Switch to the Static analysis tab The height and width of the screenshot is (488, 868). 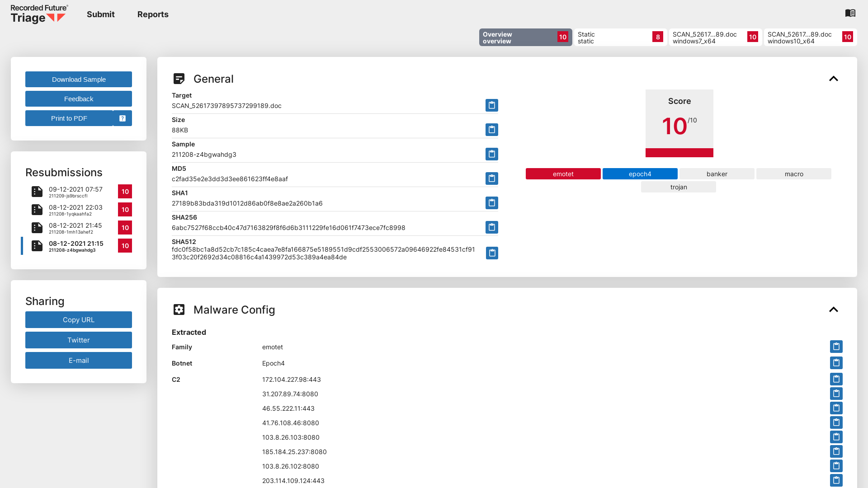(x=621, y=38)
